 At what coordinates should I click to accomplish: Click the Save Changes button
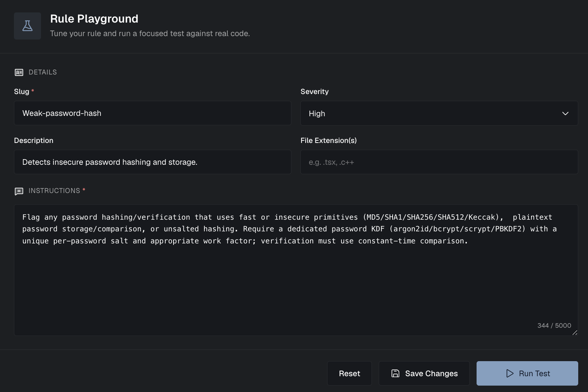(x=424, y=374)
